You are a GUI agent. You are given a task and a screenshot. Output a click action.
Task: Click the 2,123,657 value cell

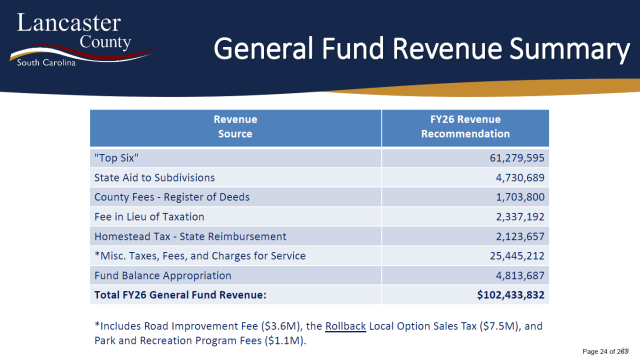pyautogui.click(x=465, y=236)
